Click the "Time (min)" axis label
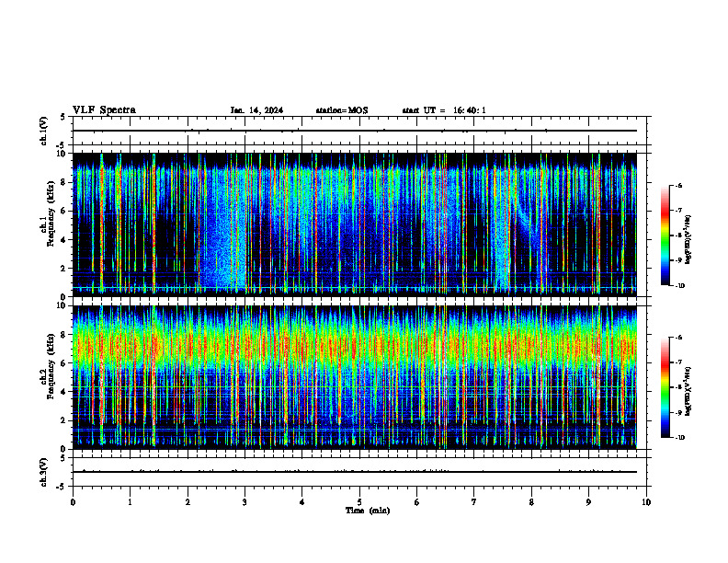The width and height of the screenshot is (728, 563). tap(368, 511)
